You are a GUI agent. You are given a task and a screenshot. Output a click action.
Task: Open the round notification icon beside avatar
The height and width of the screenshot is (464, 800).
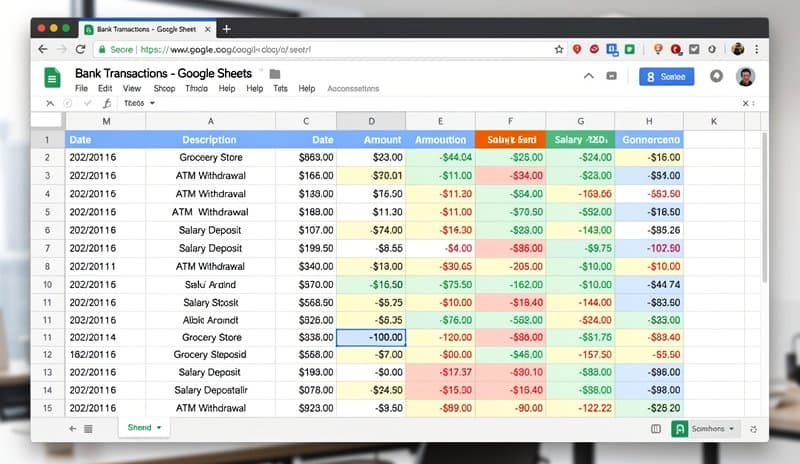716,76
